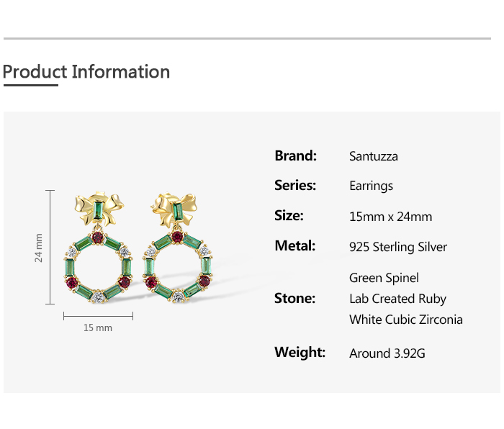The width and height of the screenshot is (504, 429).
Task: Select the 925 Sterling Silver text
Action: coord(398,247)
